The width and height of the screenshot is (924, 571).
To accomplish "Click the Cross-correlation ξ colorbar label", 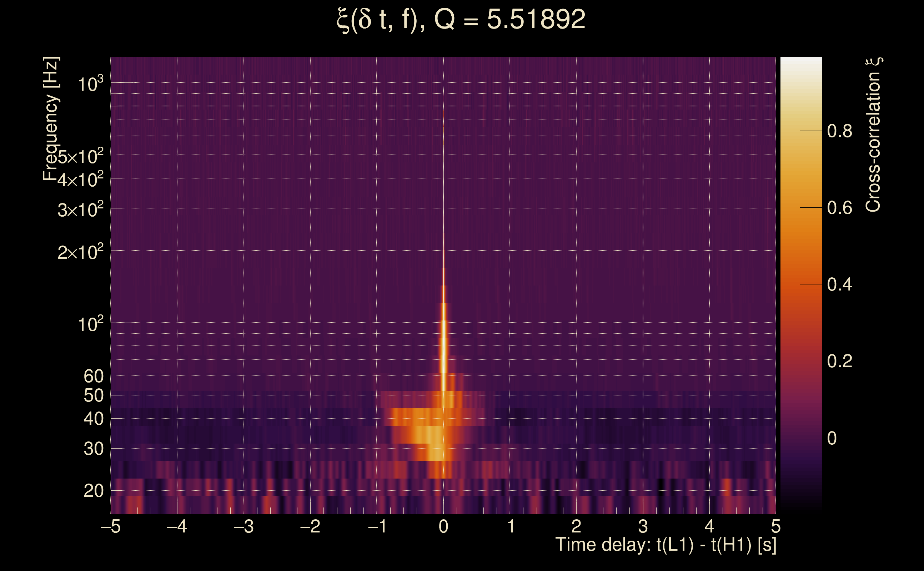I will (x=873, y=135).
